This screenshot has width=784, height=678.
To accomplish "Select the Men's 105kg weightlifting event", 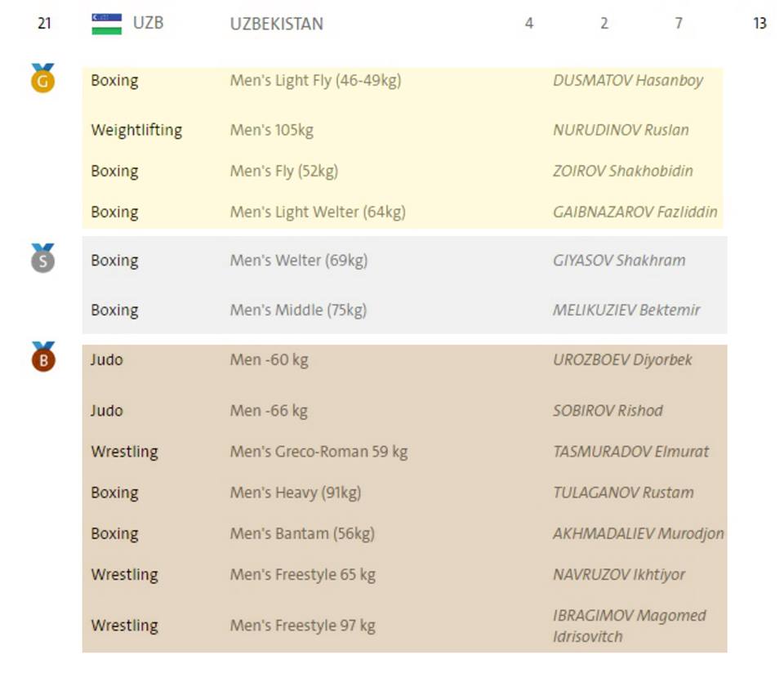I will pos(271,130).
